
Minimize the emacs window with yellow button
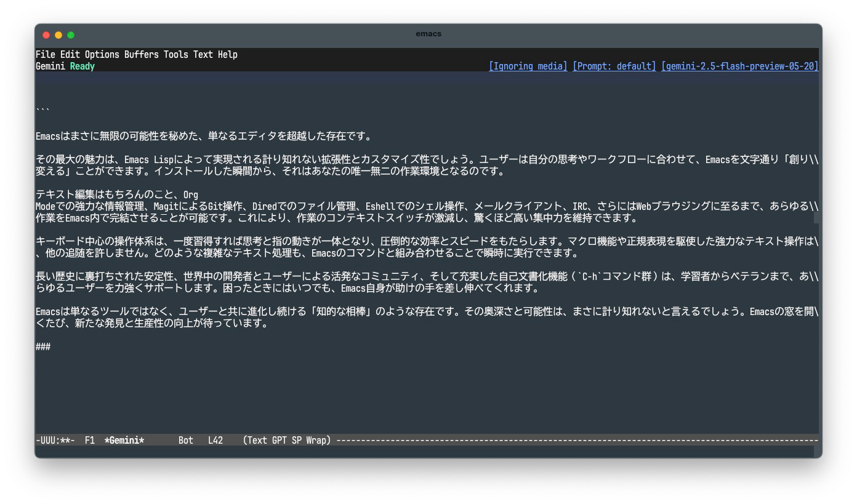58,35
